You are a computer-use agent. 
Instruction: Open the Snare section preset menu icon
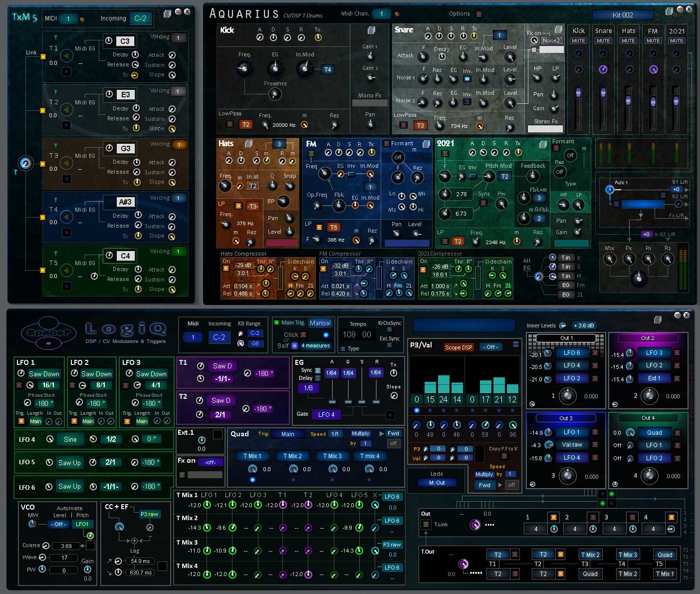pos(559,29)
